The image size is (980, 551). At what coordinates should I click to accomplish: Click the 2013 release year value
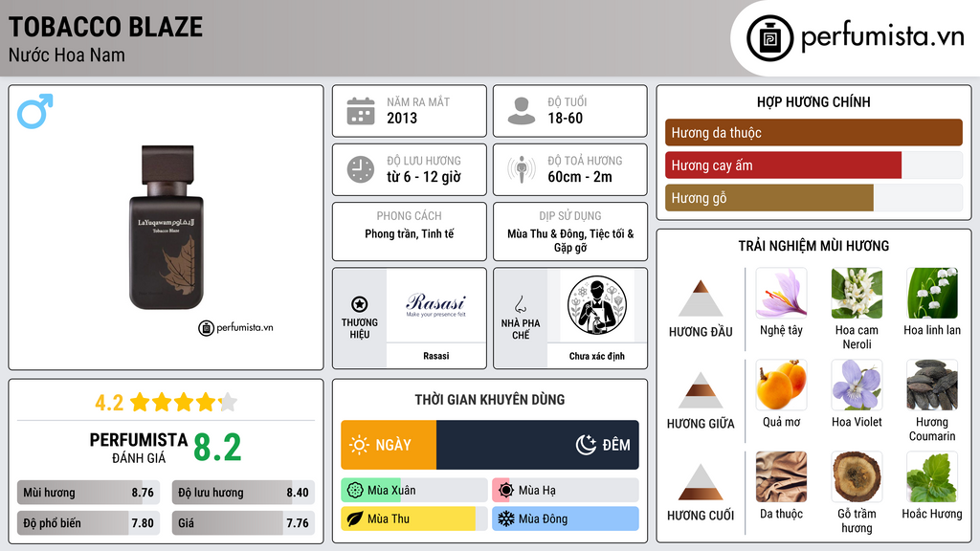tap(402, 118)
